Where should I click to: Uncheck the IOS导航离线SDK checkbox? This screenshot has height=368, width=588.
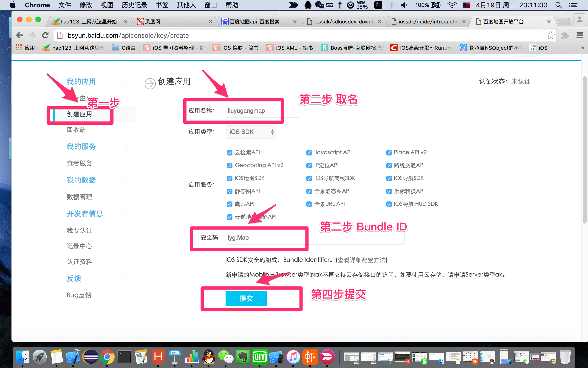309,178
